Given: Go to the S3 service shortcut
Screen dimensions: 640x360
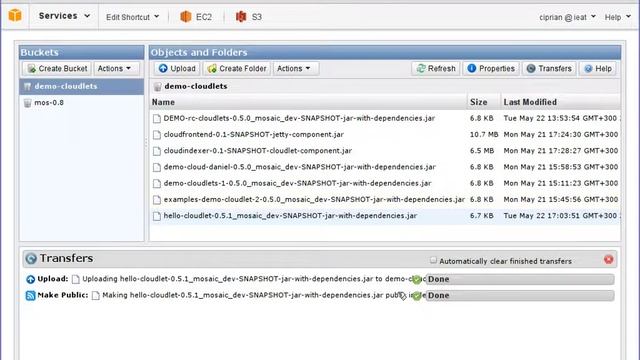Looking at the screenshot, I should tap(249, 17).
